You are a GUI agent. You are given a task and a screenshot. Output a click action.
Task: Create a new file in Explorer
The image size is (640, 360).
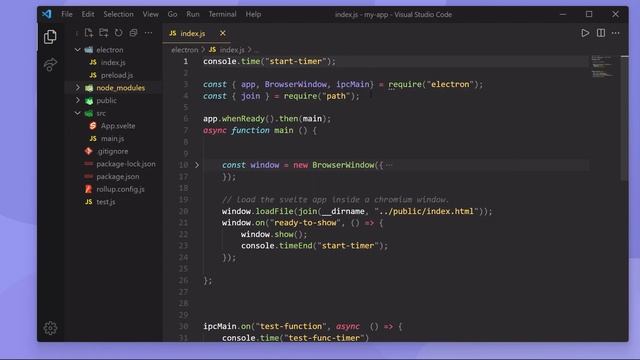tap(89, 33)
